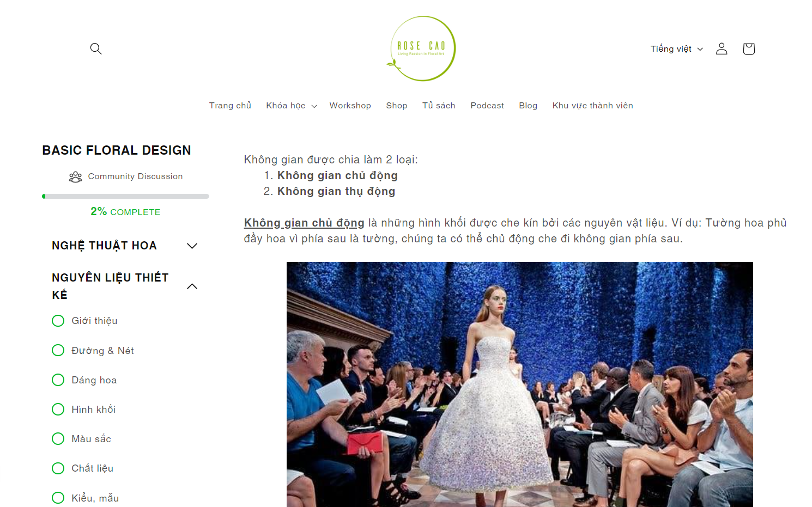Open the Podcast menu item
The width and height of the screenshot is (812, 507).
[487, 106]
